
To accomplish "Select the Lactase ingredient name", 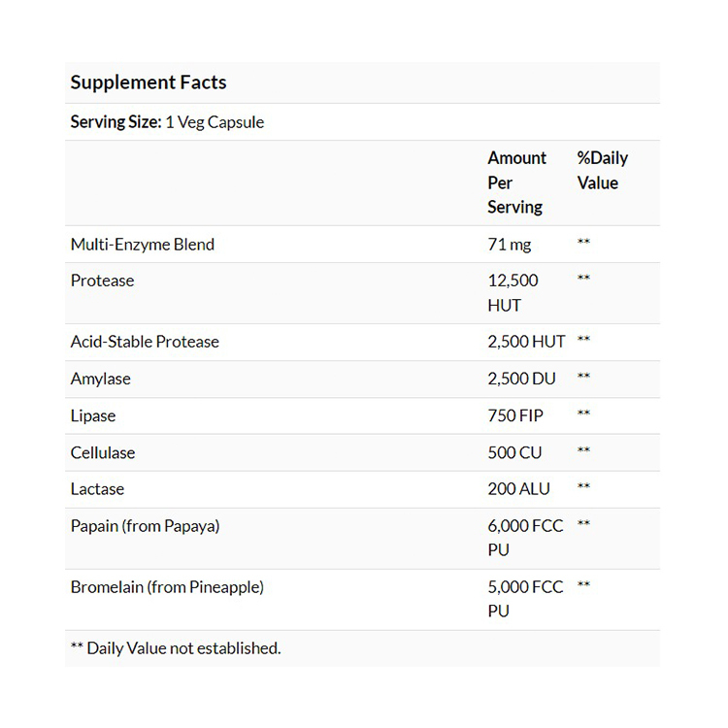I will coord(98,489).
